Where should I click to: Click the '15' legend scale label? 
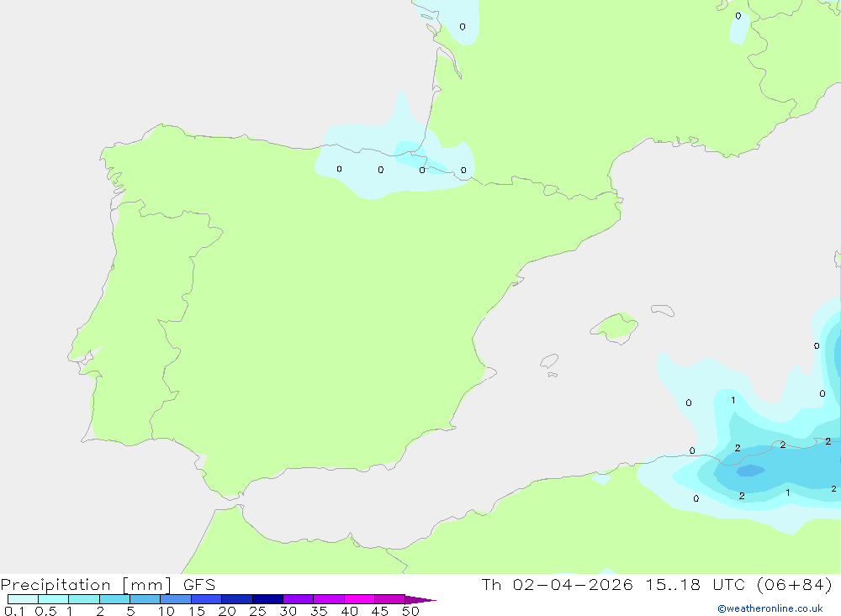(x=197, y=611)
